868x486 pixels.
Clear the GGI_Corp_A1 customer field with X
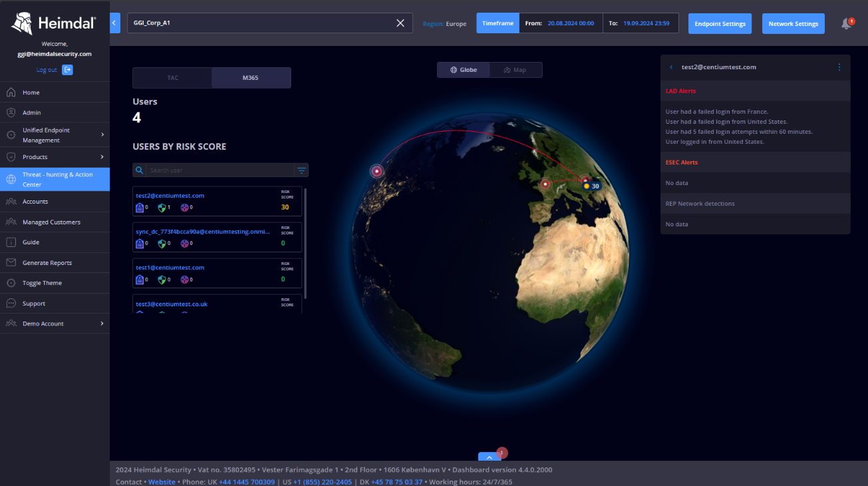400,23
